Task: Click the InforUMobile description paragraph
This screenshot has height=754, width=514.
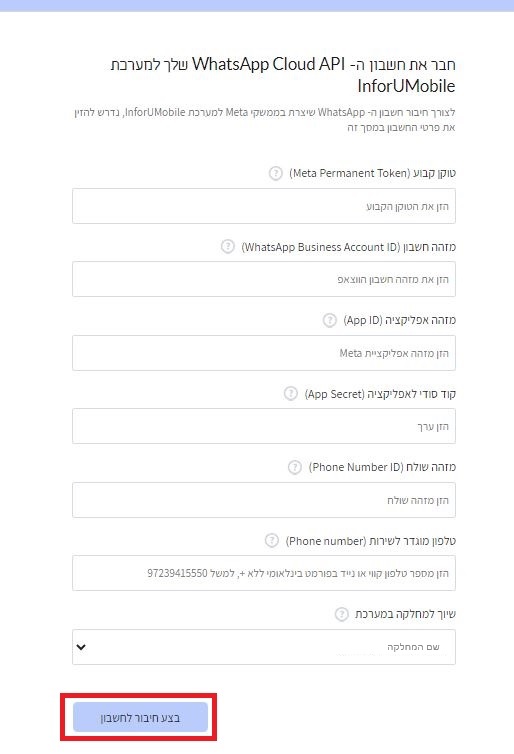Action: (x=264, y=120)
